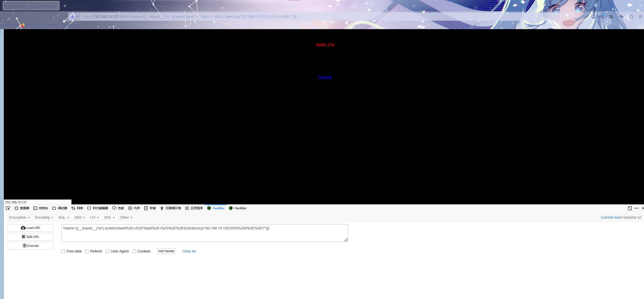Image resolution: width=644 pixels, height=299 pixels.
Task: Open the 控制台 console tab
Action: pos(41,208)
